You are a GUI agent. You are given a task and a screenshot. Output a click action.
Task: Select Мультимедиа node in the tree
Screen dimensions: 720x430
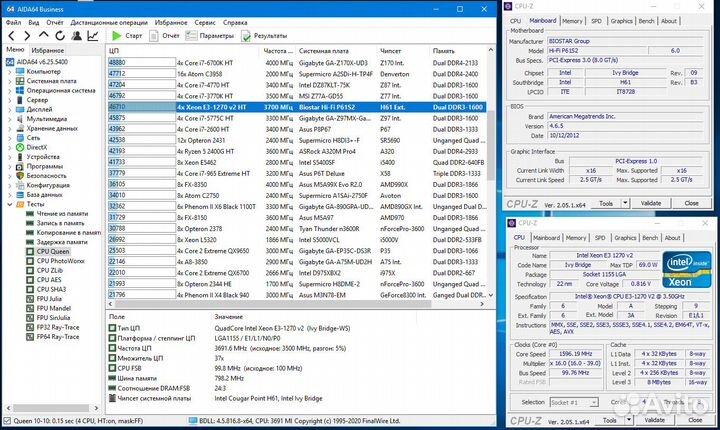tap(46, 119)
